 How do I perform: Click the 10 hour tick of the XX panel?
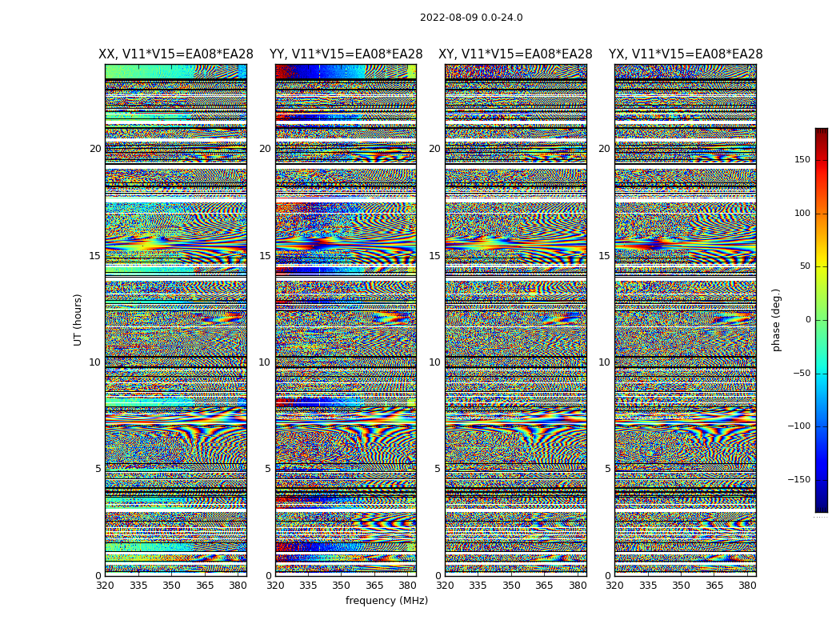[x=95, y=362]
